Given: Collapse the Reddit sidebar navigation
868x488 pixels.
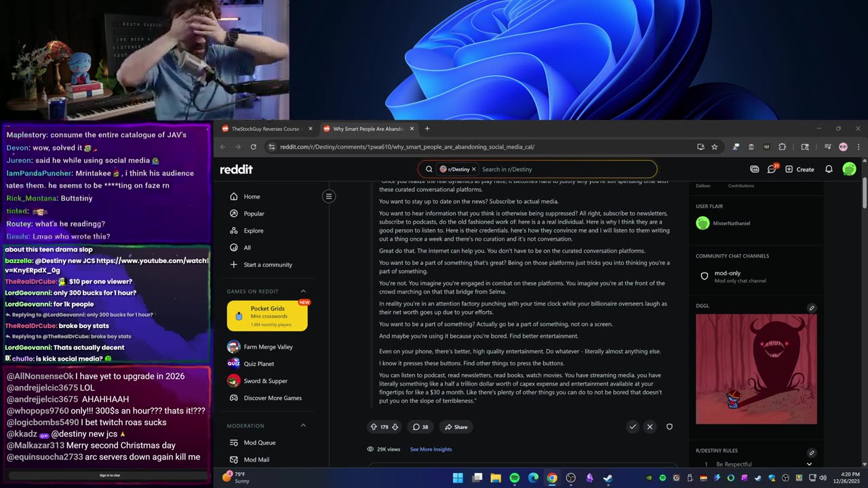Looking at the screenshot, I should 329,197.
